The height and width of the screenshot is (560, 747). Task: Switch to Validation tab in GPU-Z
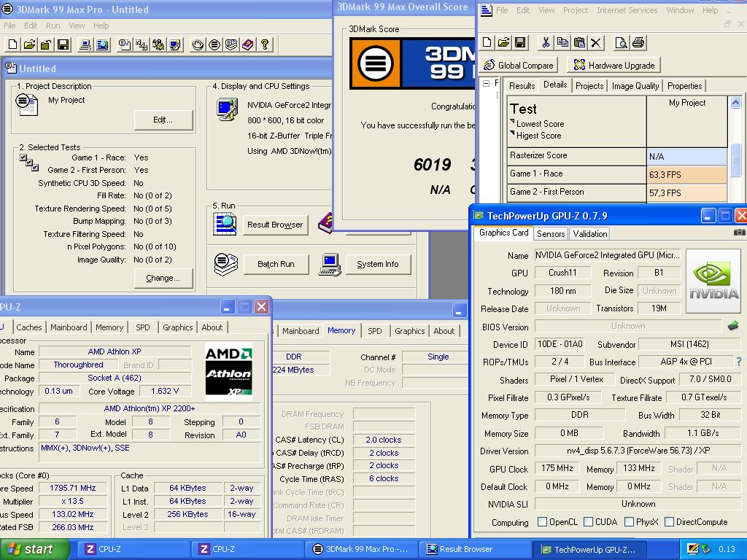[x=589, y=234]
